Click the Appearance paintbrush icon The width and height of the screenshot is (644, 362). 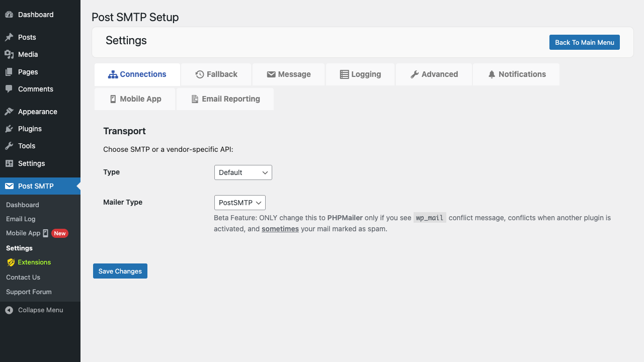tap(9, 112)
